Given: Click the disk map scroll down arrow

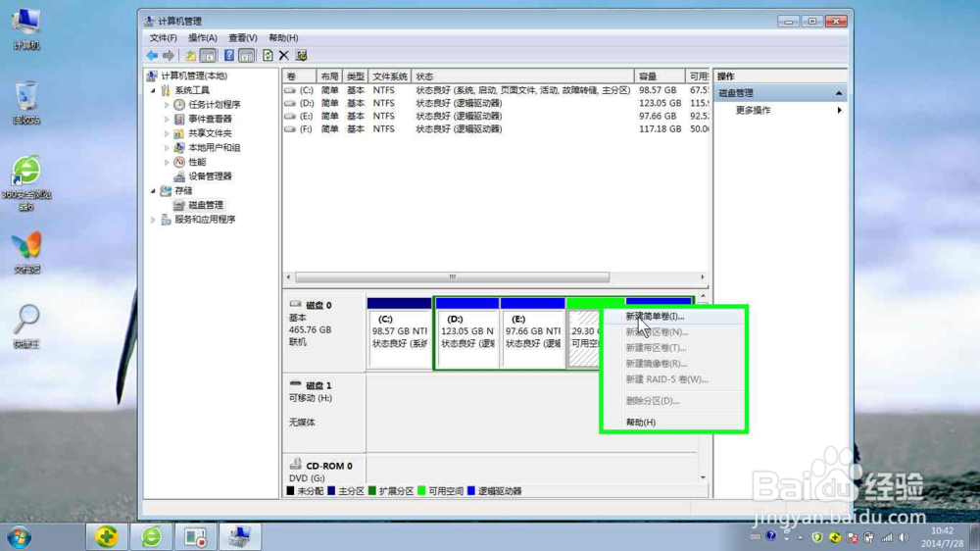Looking at the screenshot, I should pos(703,477).
